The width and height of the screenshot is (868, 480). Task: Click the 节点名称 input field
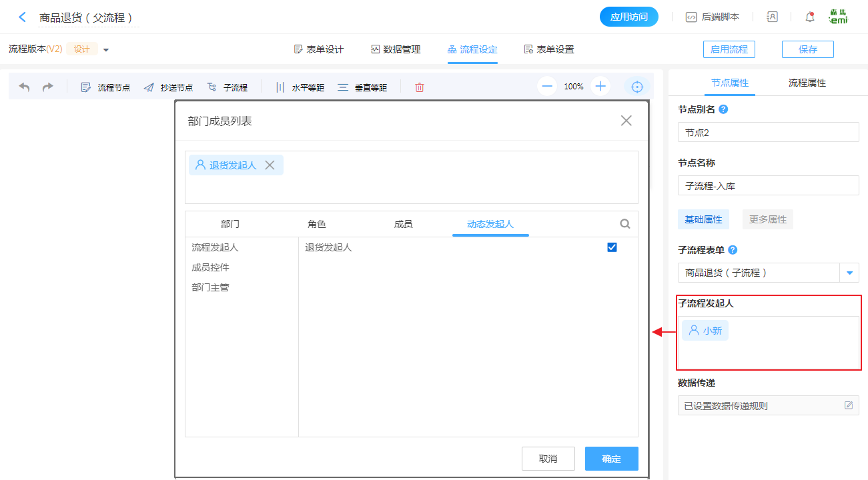[x=768, y=185]
